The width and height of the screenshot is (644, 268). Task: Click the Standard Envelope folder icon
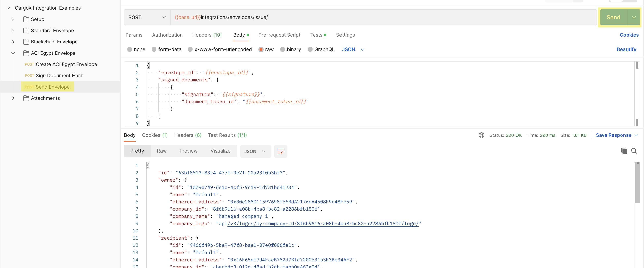point(26,31)
